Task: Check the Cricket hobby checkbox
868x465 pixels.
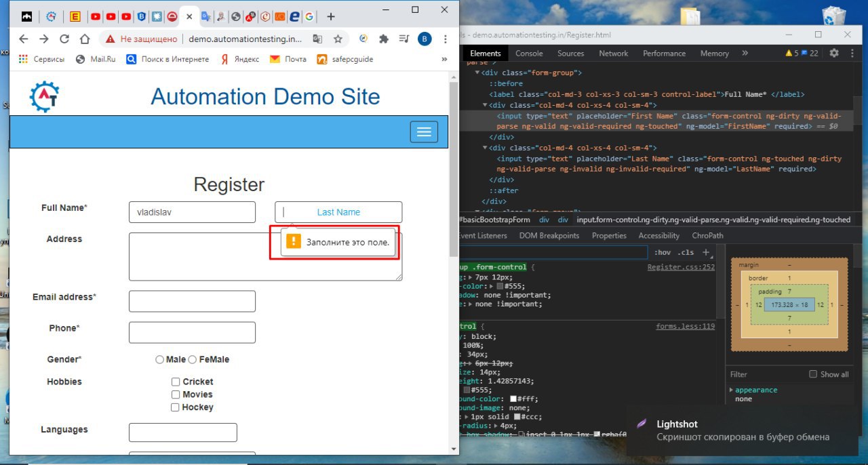Action: pos(175,382)
